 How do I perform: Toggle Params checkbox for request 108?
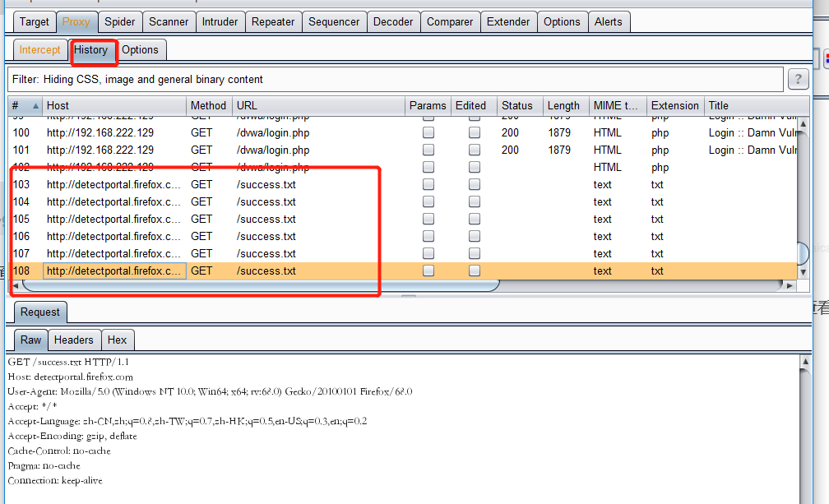click(x=428, y=270)
